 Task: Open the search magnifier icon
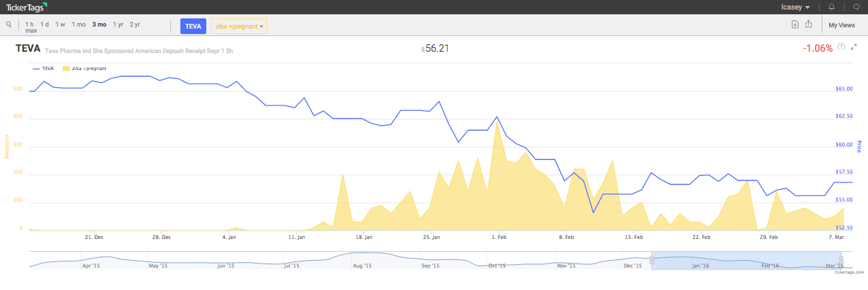tap(9, 25)
